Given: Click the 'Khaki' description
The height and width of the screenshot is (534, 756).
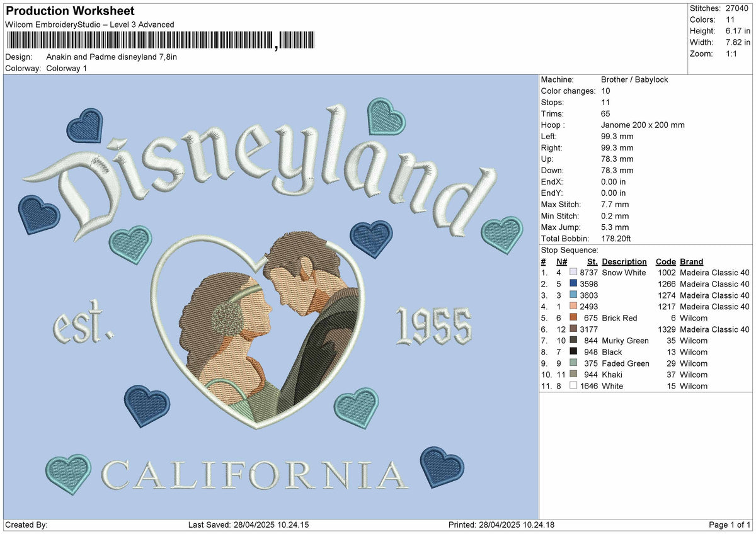Looking at the screenshot, I should pos(612,375).
